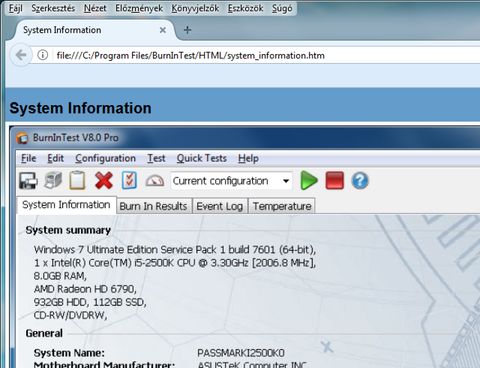Image resolution: width=480 pixels, height=368 pixels.
Task: Click the General section heading
Action: 44,333
